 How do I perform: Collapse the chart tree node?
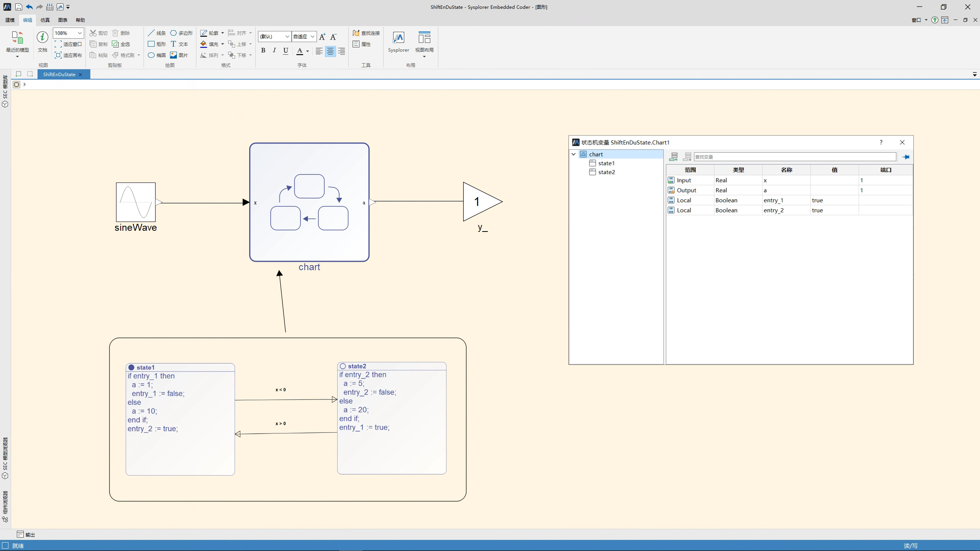(x=573, y=154)
